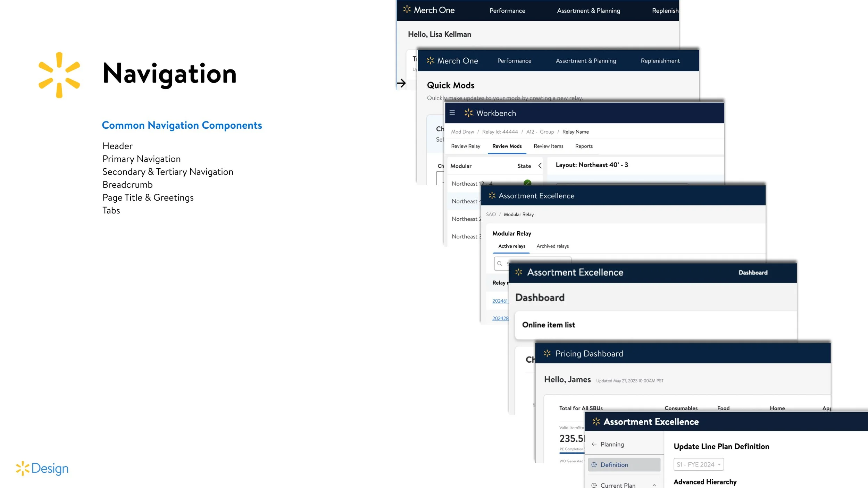Click the Breadcrumb list item on the slide
Viewport: 868px width, 488px height.
127,185
